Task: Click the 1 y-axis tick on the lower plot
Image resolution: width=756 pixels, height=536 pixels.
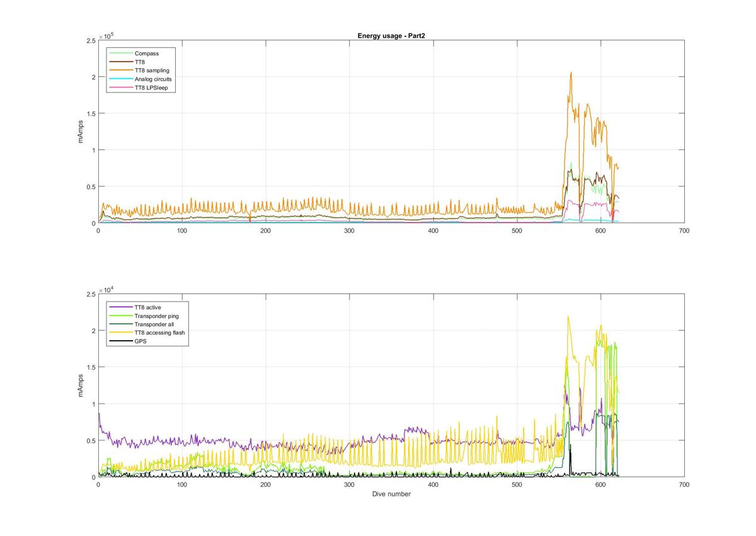Action: tap(93, 404)
